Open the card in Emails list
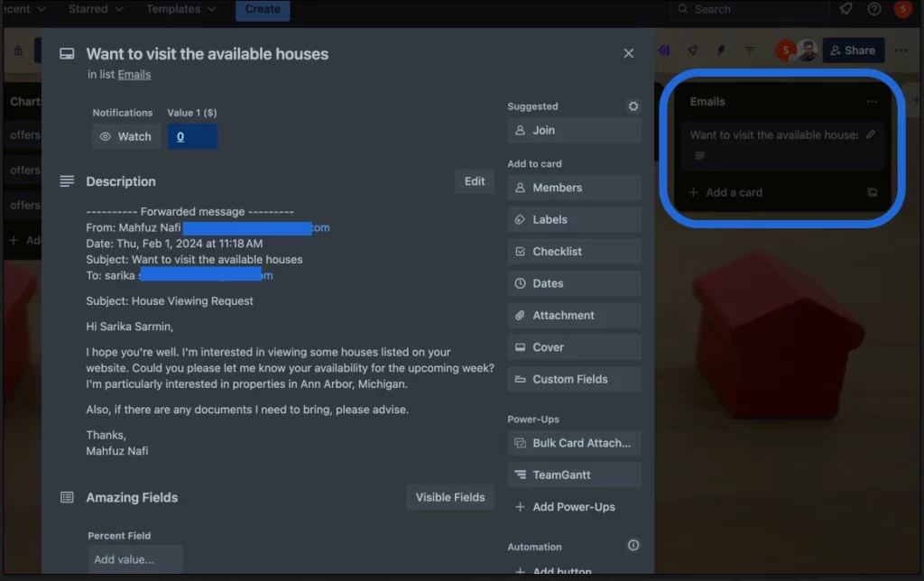Screen dimensions: 924x581 click(x=782, y=146)
